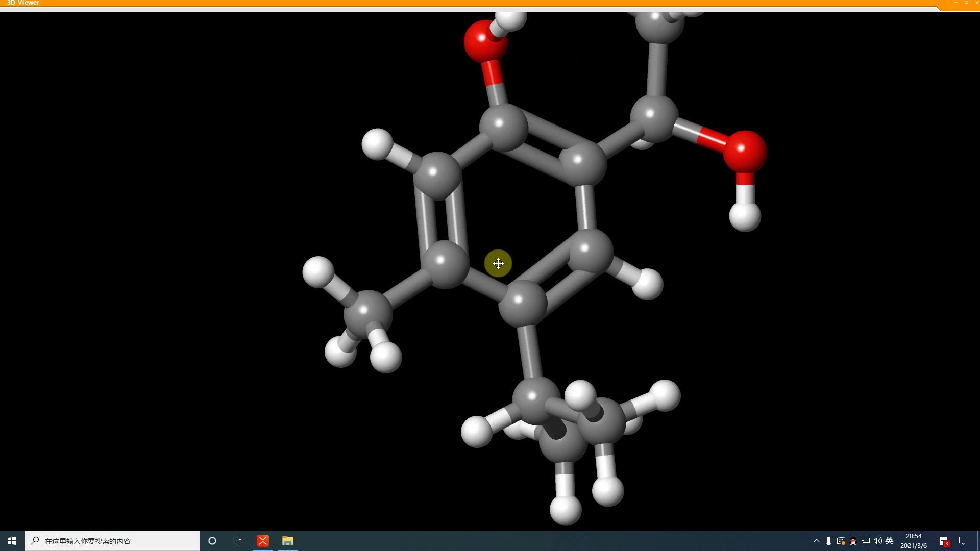Click the microphone tray icon

pyautogui.click(x=828, y=541)
